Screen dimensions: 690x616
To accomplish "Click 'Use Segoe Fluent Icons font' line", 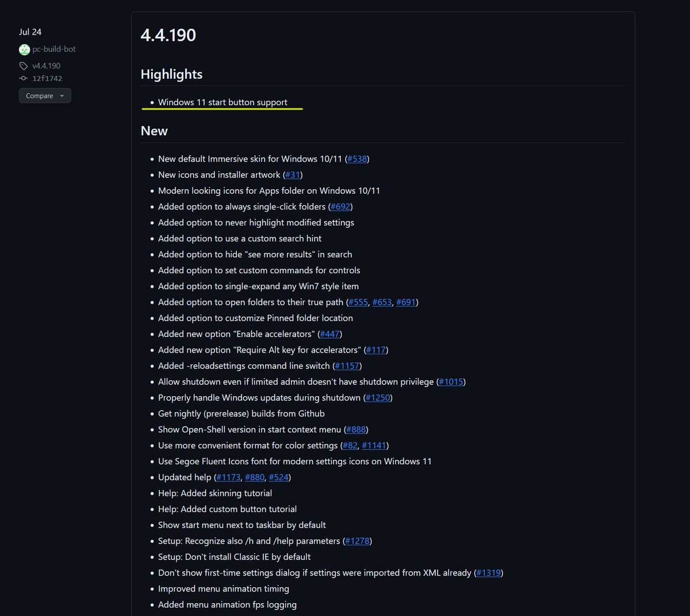I will (x=294, y=461).
